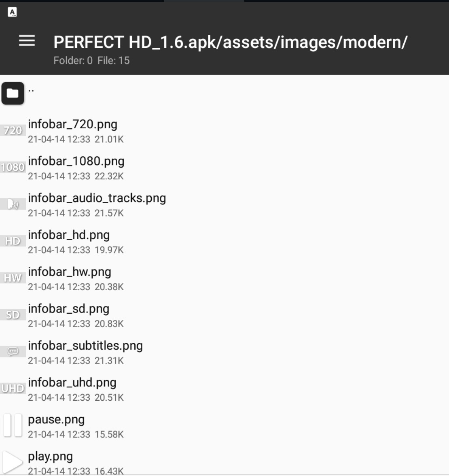Click the 1080 resolution thumbnail icon

point(13,167)
